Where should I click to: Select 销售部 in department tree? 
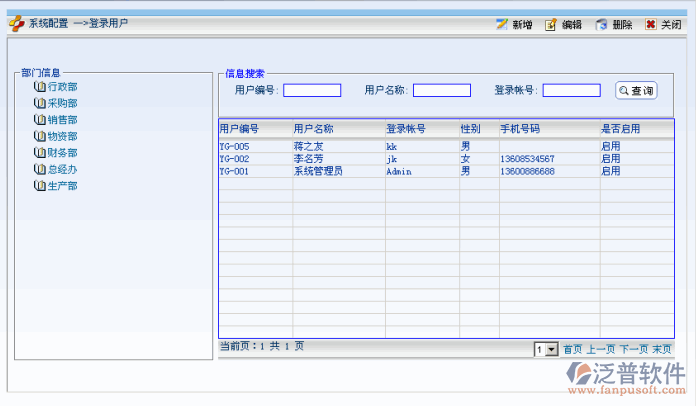[62, 120]
